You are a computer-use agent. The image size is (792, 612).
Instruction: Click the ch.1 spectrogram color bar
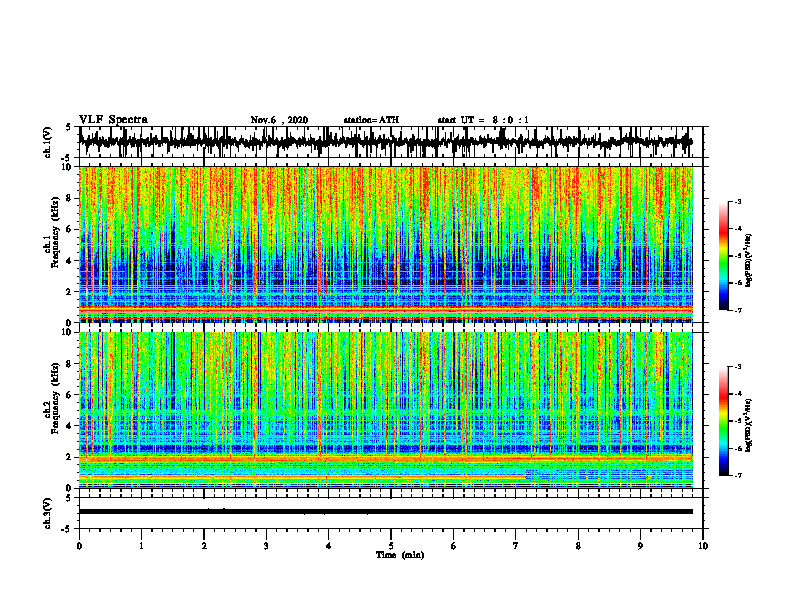click(723, 256)
